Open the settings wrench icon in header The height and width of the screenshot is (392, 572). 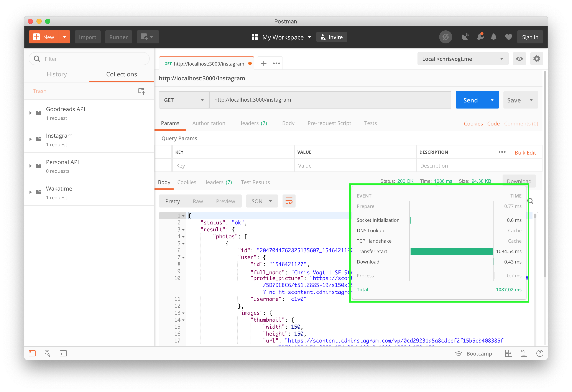480,37
